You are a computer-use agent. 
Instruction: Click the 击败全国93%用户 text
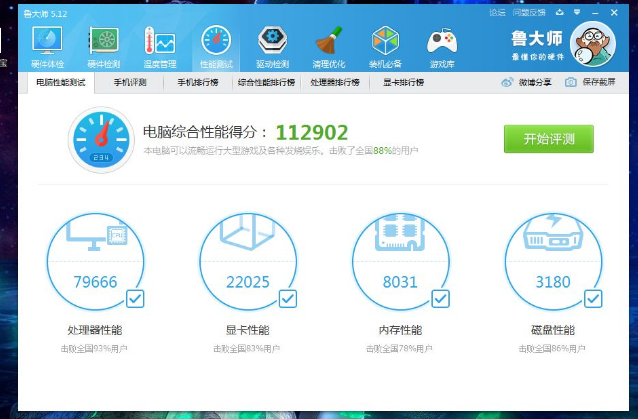[x=94, y=349]
